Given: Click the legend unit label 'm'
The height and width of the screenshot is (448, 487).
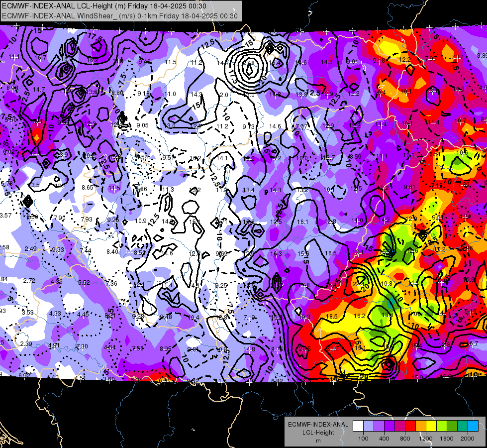Looking at the screenshot, I should (318, 441).
